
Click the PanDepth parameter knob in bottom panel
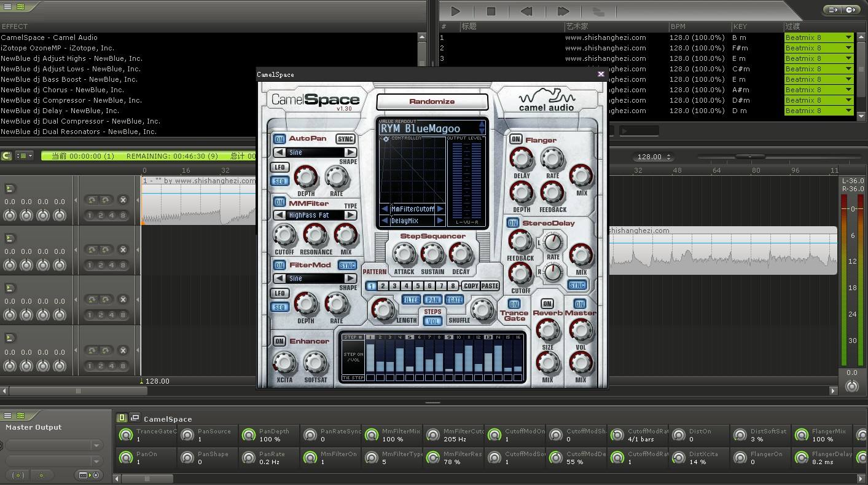248,435
